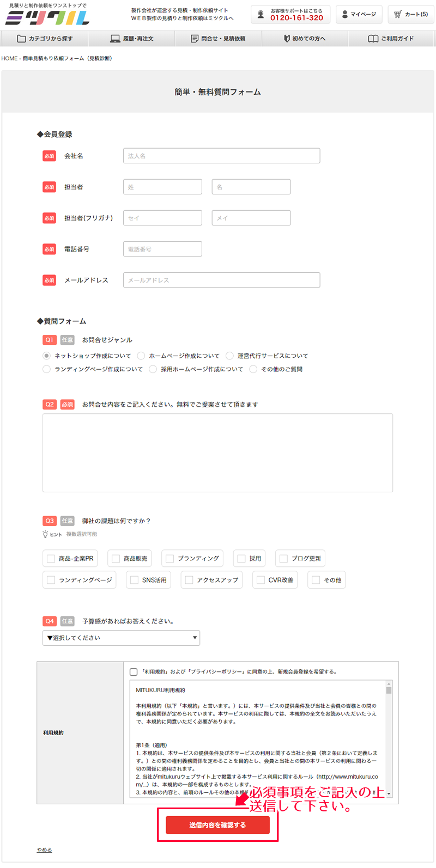436x868 pixels.
Task: Select 採用ホームページ作成について radio
Action: click(x=153, y=369)
